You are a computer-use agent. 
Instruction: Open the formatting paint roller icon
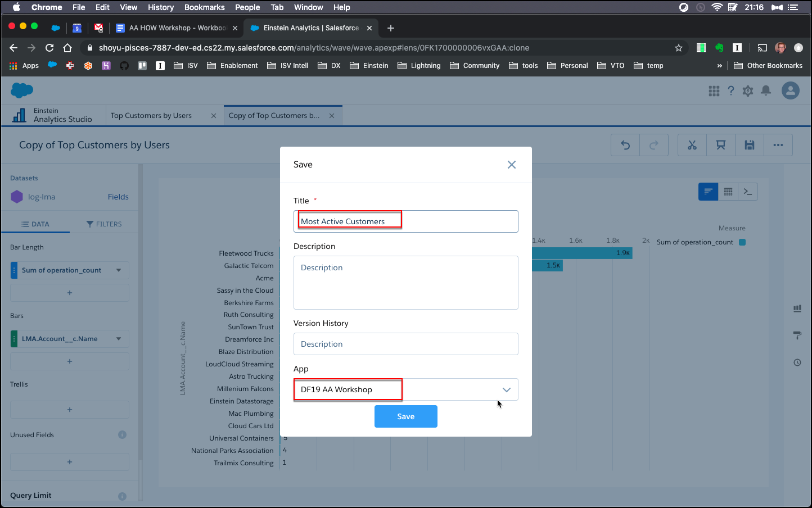[797, 335]
